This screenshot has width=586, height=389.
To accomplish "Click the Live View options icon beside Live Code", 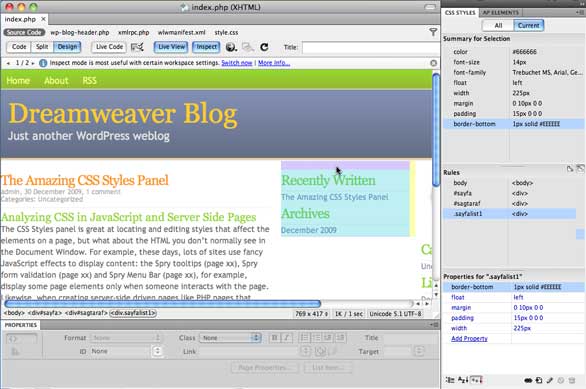I will click(137, 47).
